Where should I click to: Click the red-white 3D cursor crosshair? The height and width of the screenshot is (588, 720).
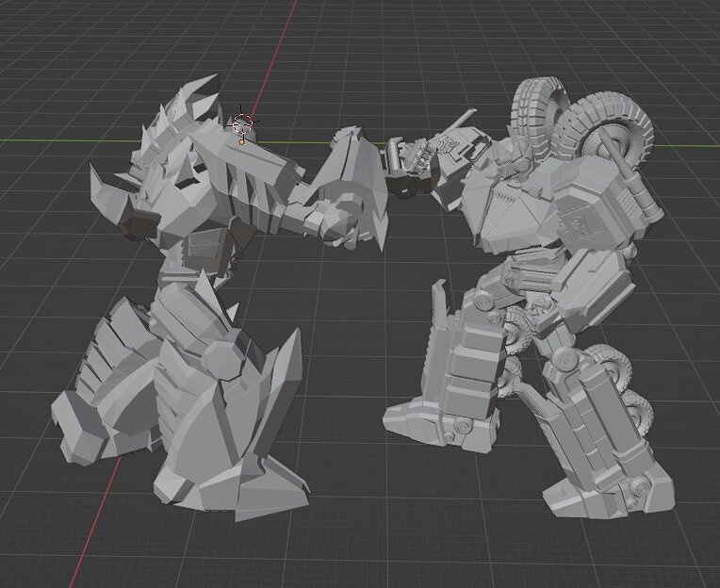tap(242, 123)
